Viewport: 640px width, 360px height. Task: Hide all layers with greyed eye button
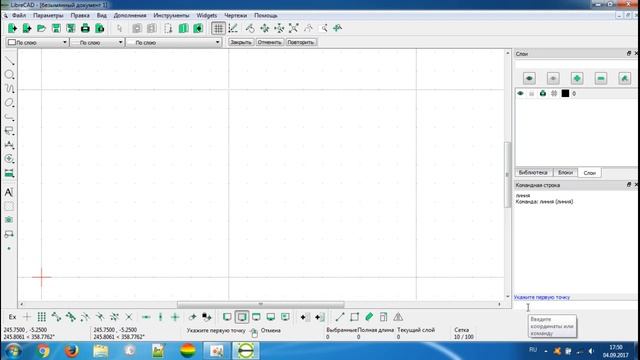click(553, 78)
